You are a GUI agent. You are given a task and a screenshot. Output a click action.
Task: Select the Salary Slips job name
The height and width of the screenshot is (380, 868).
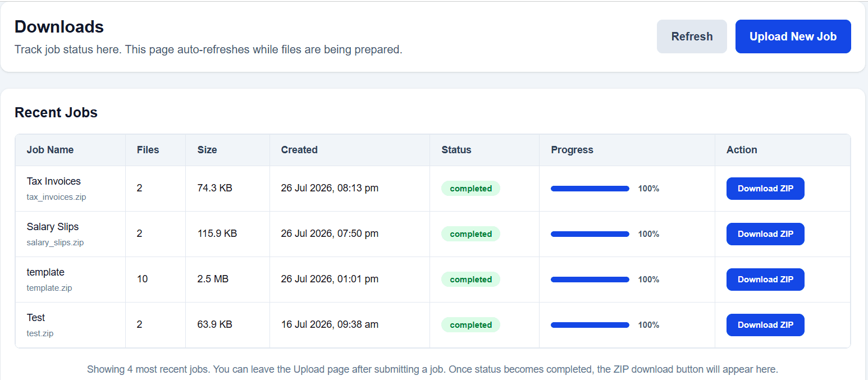pos(53,227)
